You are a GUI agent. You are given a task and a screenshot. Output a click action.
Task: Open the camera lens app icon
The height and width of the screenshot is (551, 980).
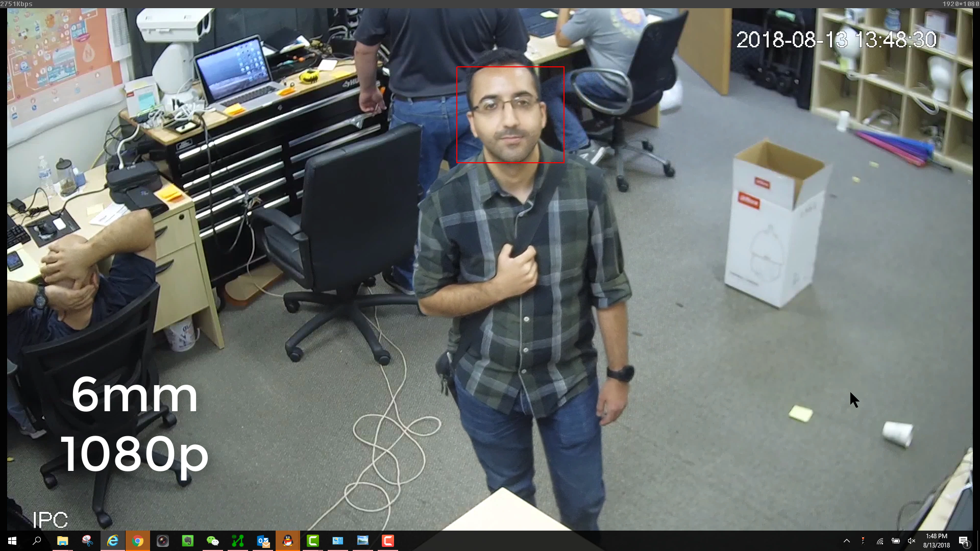(x=162, y=541)
